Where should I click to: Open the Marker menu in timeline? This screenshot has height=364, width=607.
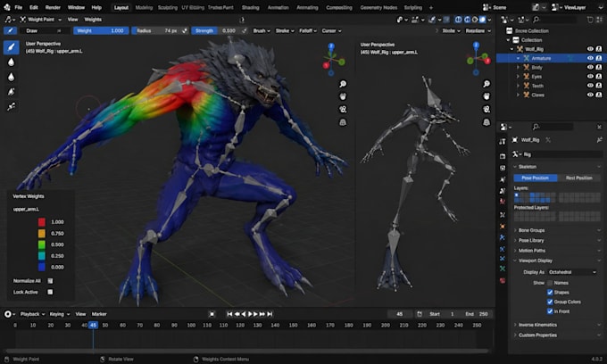click(x=99, y=314)
